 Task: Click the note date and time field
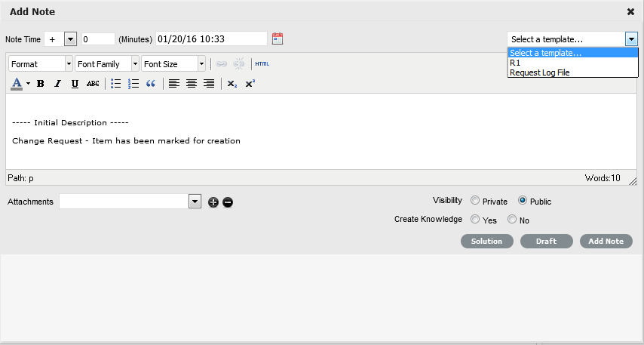(211, 39)
